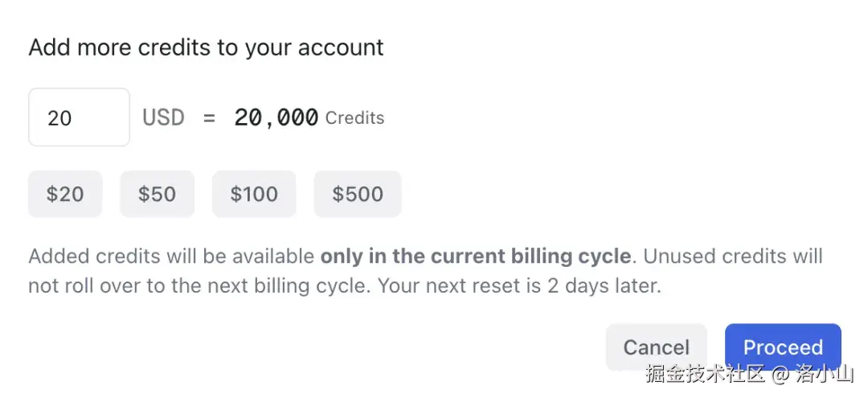Click the 掘金技术社区 watermark text
The image size is (868, 398).
coord(705,374)
